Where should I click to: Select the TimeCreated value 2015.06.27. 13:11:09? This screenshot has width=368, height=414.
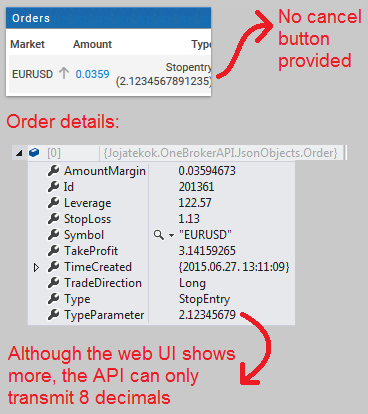[234, 267]
